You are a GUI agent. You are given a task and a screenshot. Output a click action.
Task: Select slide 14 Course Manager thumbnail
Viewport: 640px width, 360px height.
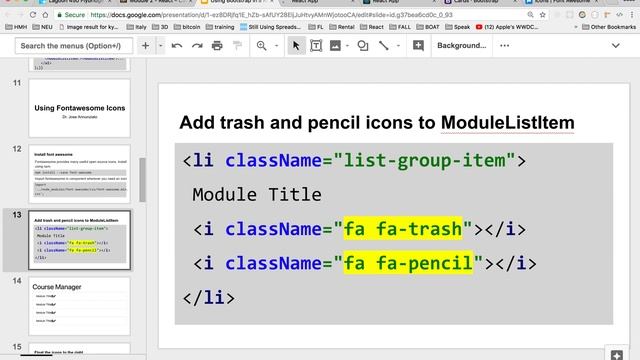[80, 306]
